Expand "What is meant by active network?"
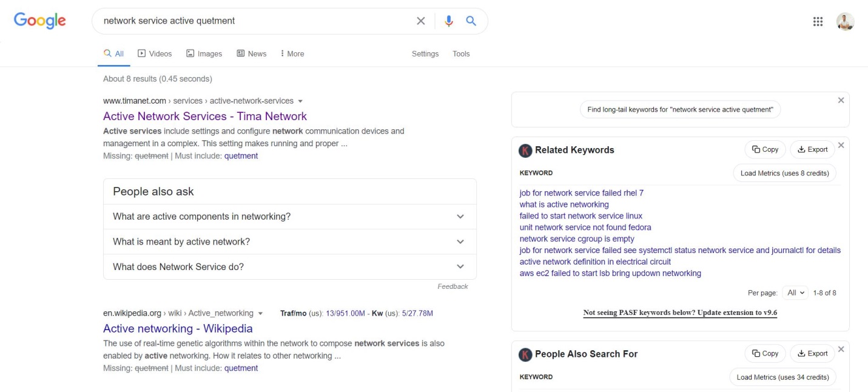This screenshot has height=392, width=868. point(460,242)
